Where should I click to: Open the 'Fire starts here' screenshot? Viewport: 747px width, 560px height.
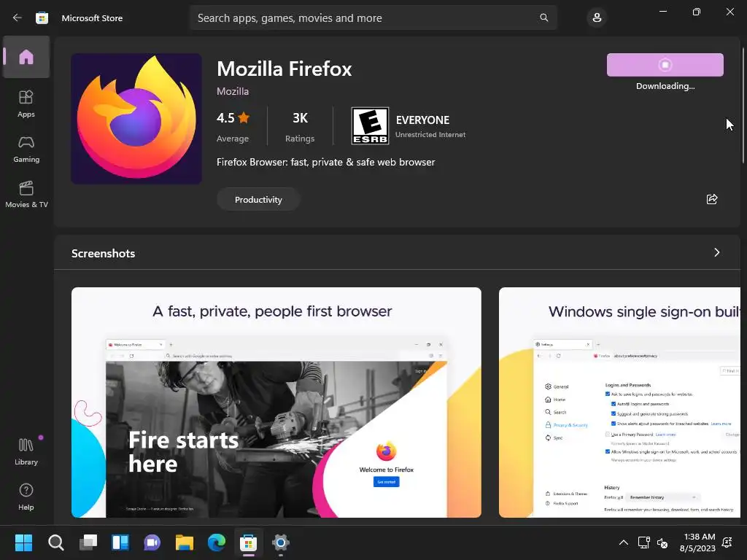pyautogui.click(x=276, y=402)
